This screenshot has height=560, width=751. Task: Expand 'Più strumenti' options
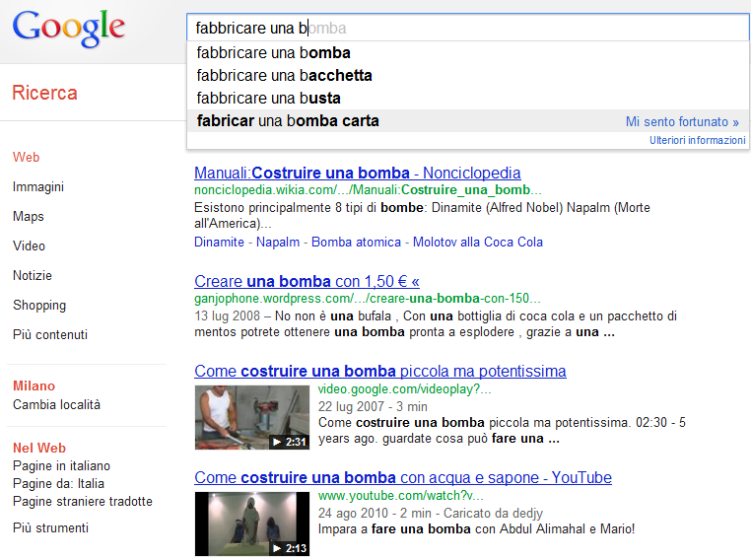pos(50,528)
